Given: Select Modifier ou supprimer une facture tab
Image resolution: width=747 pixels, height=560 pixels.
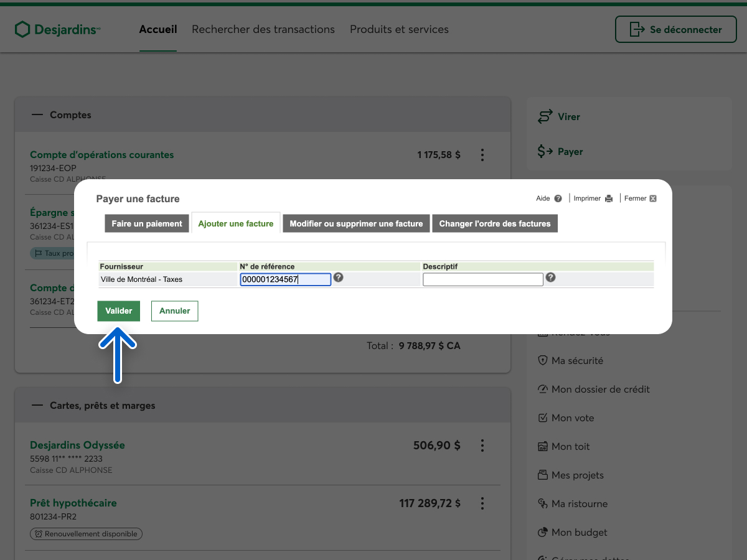Looking at the screenshot, I should pyautogui.click(x=356, y=223).
